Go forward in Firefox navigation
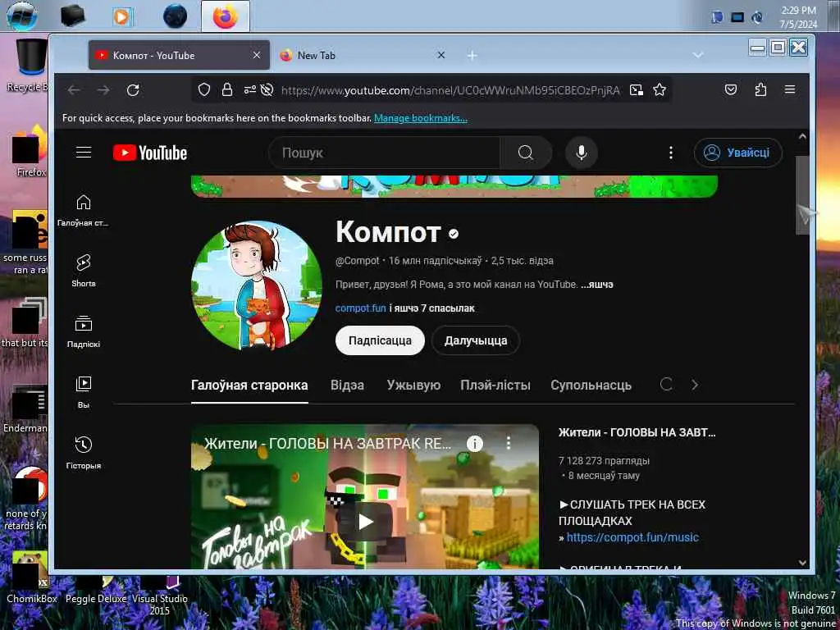This screenshot has width=840, height=630. 103,90
